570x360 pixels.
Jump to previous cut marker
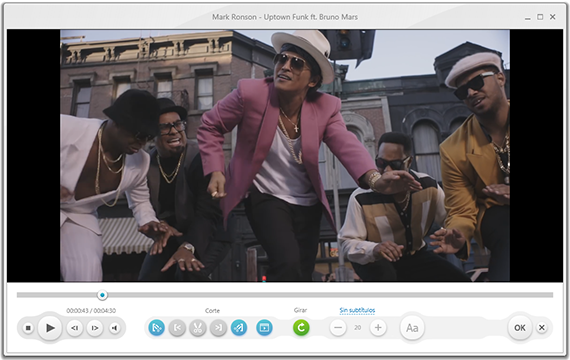tap(177, 328)
